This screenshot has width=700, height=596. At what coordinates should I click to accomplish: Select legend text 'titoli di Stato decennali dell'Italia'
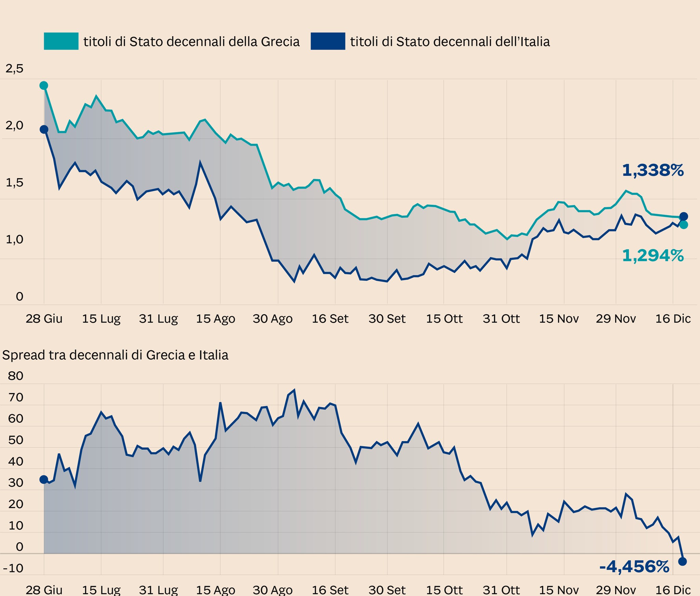450,42
